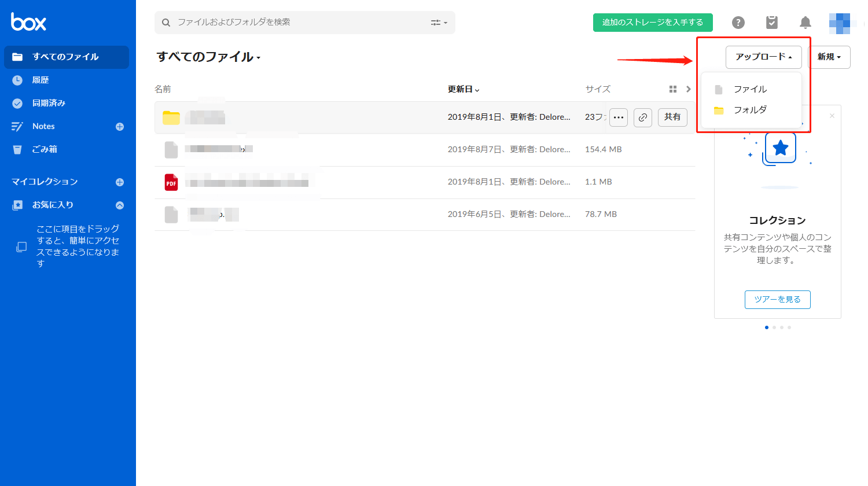Screen dimensions: 868x486
Task: Select the first carousel dot
Action: click(767, 327)
